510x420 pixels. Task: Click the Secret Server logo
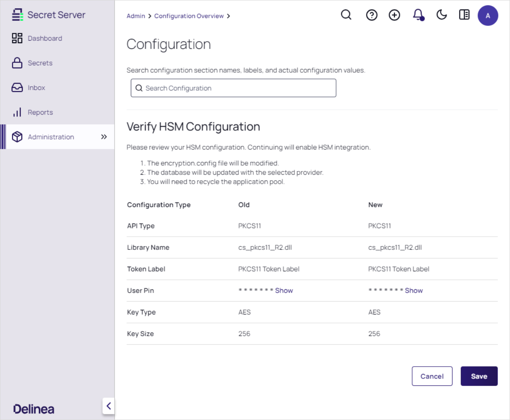point(49,15)
